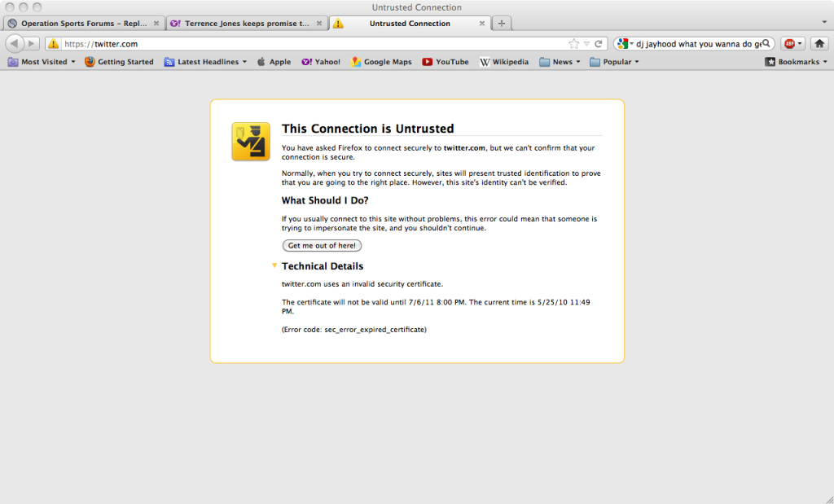Select the Untrusted Connection tab

click(410, 24)
